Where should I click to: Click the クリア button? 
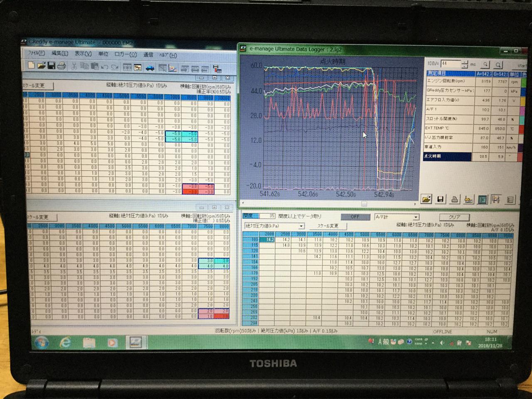[x=455, y=217]
